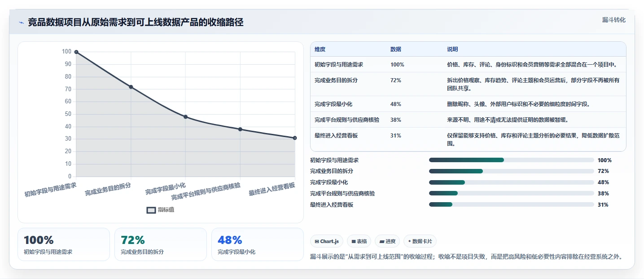
Task: Click the x-axis label 最终进入经营看板
Action: (272, 189)
